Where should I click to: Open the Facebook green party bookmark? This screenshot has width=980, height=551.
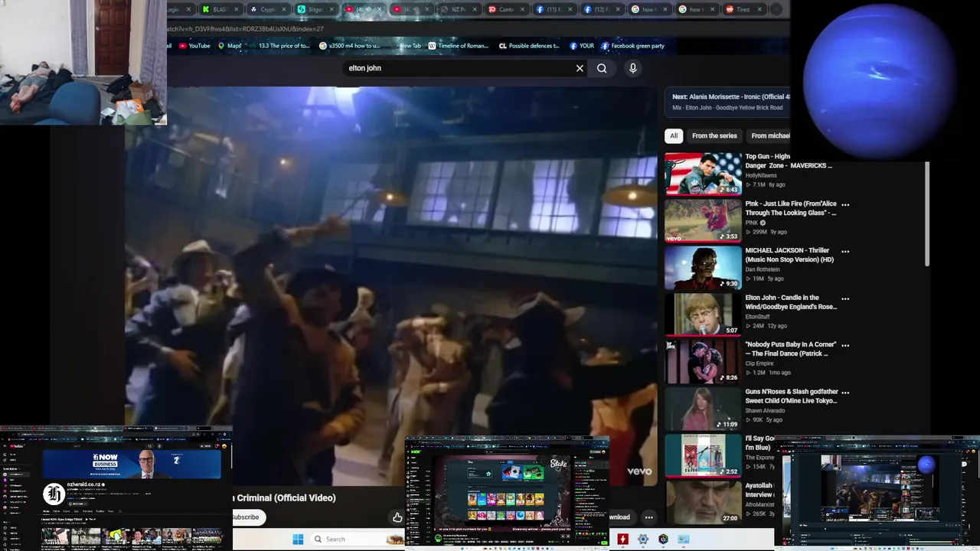tap(632, 46)
